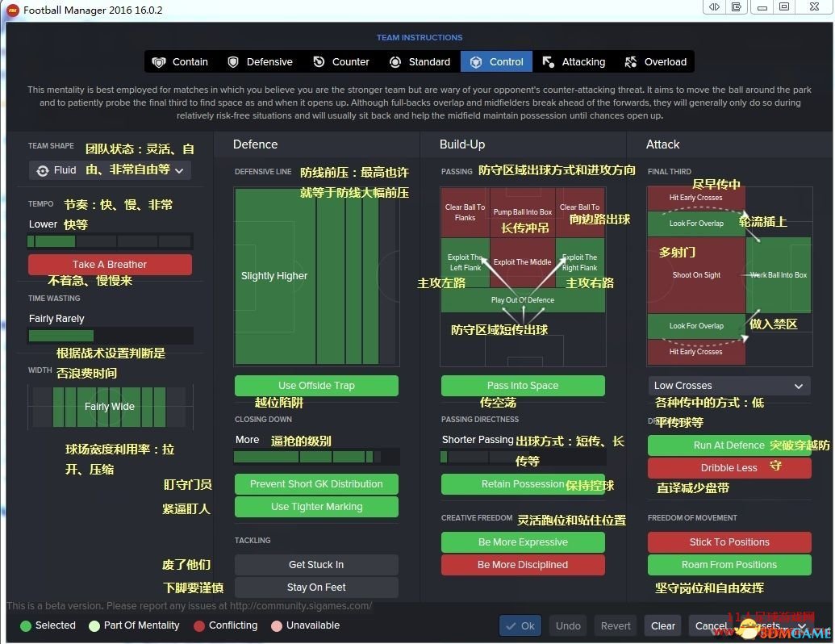Click the Counter mentality icon
This screenshot has width=835, height=644.
point(319,62)
